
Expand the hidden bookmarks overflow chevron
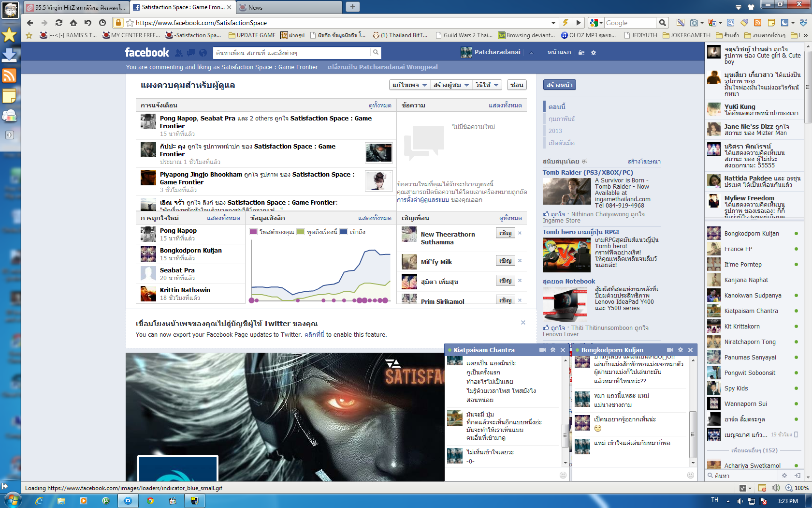coord(806,35)
